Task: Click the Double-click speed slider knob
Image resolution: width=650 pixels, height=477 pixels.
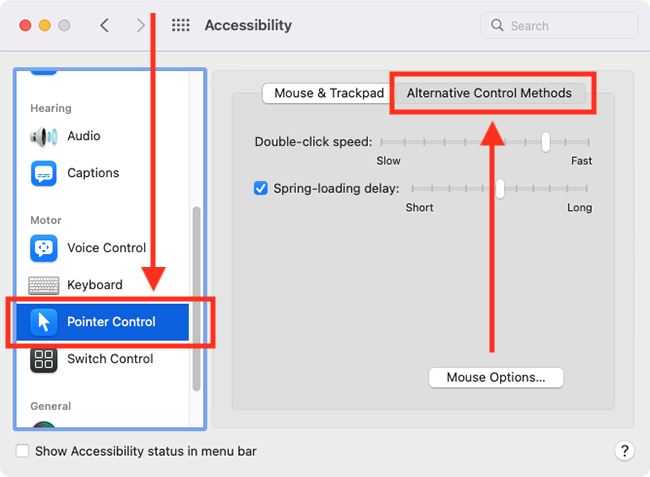Action: (546, 142)
